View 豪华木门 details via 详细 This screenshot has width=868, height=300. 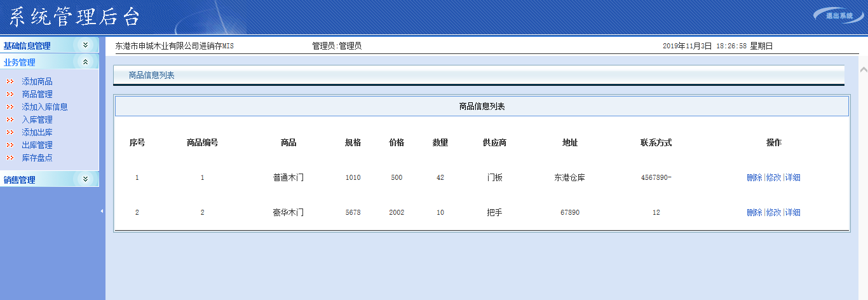[792, 212]
